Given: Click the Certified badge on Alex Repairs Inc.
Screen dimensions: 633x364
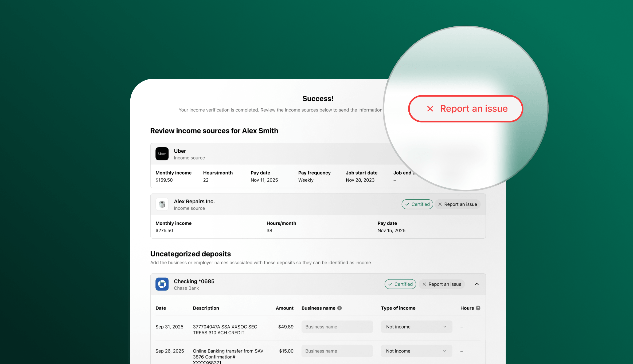Looking at the screenshot, I should pyautogui.click(x=417, y=204).
